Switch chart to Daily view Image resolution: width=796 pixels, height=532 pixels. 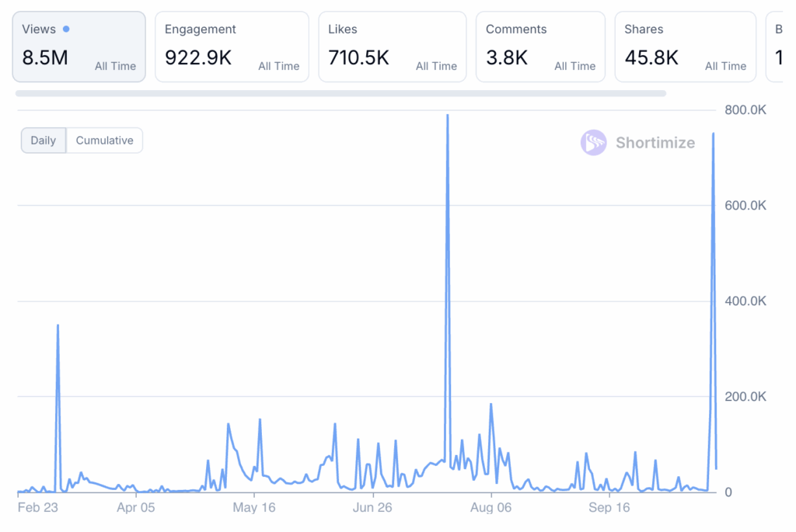click(44, 141)
